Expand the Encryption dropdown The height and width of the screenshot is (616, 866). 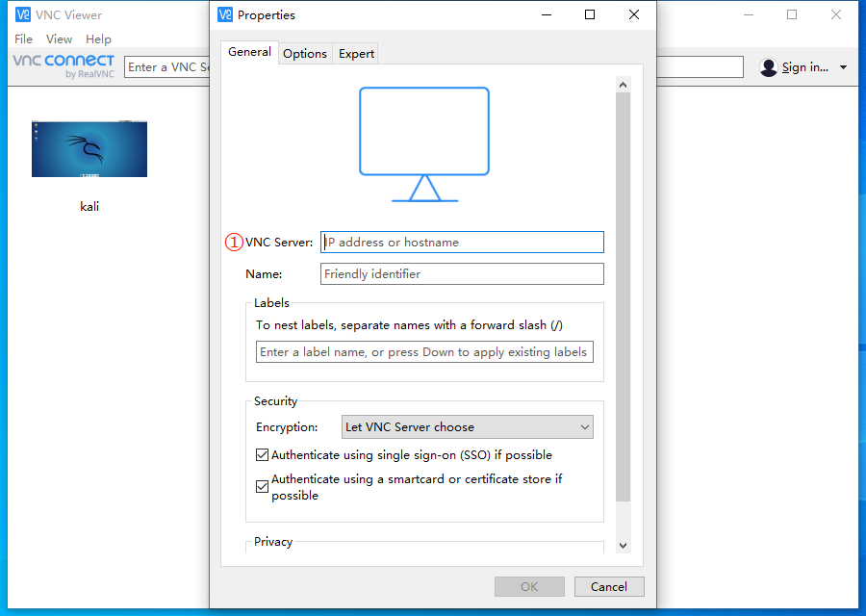point(468,427)
